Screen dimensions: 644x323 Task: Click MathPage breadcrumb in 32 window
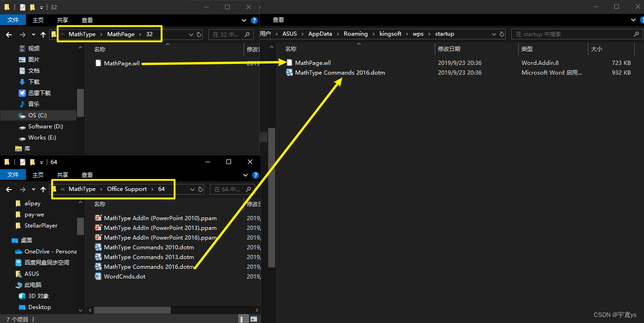(x=121, y=34)
